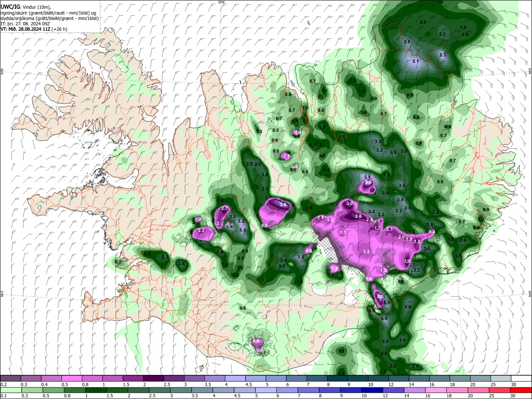
Task: Click the 4.4 precipitation value on the map
Action: click(384, 318)
